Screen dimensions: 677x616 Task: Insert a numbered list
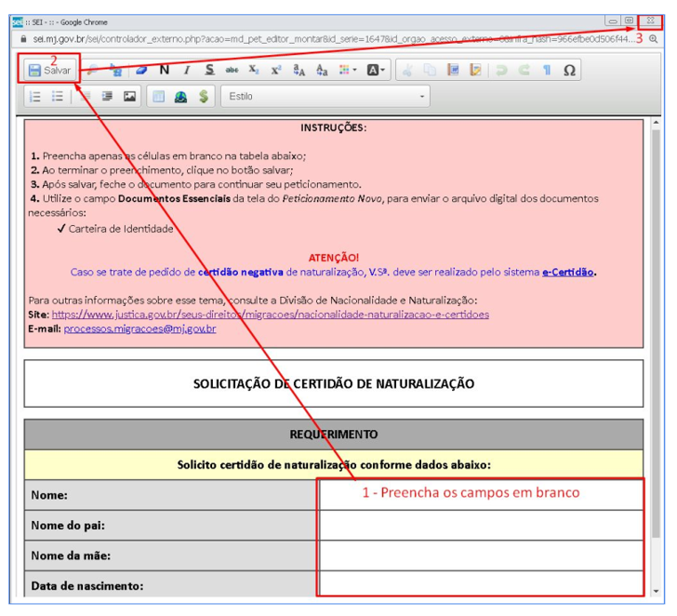tap(35, 96)
